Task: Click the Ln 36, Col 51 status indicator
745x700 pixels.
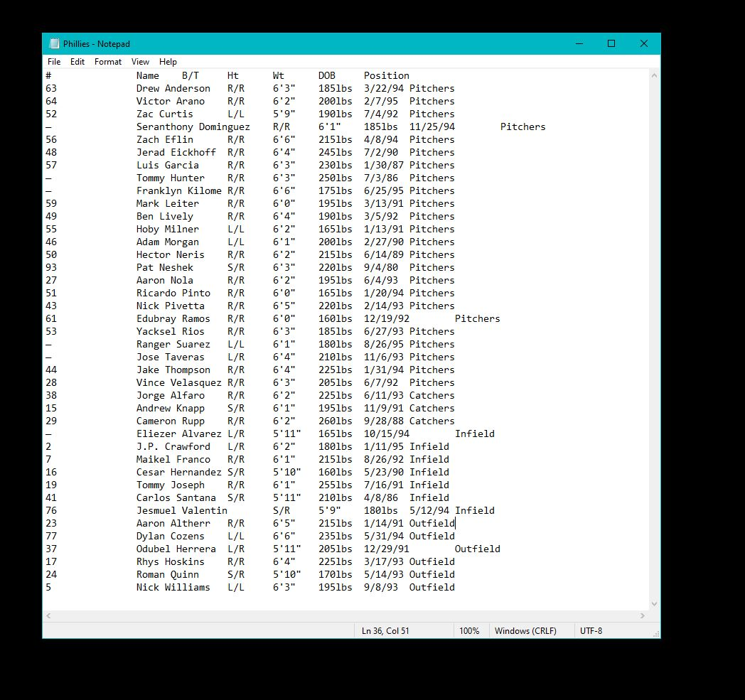Action: [x=384, y=630]
